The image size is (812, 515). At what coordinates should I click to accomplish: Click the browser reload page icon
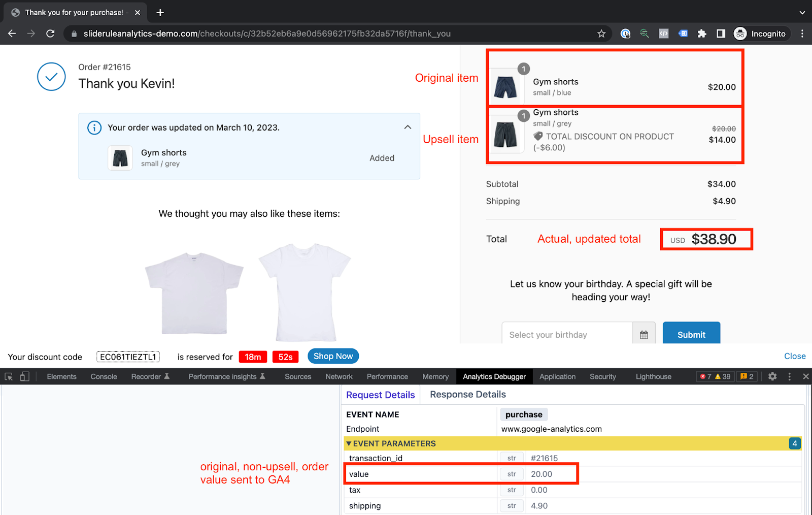coord(50,34)
